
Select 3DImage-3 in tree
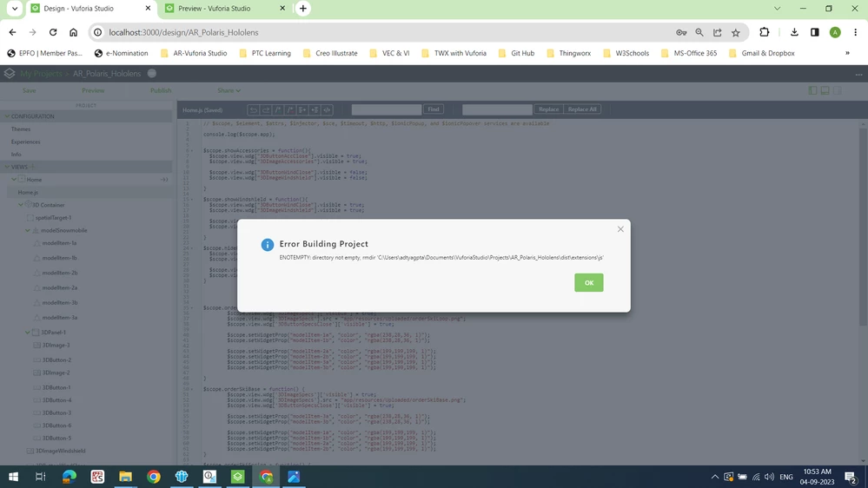tap(56, 345)
